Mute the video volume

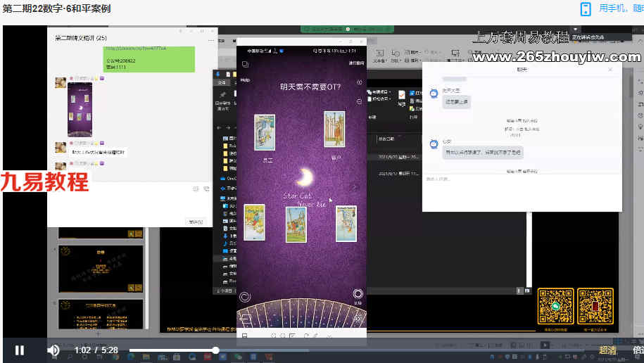(53, 350)
